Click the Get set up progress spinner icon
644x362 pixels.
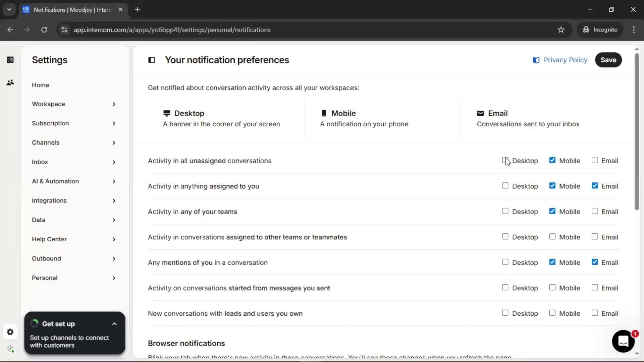(x=35, y=323)
